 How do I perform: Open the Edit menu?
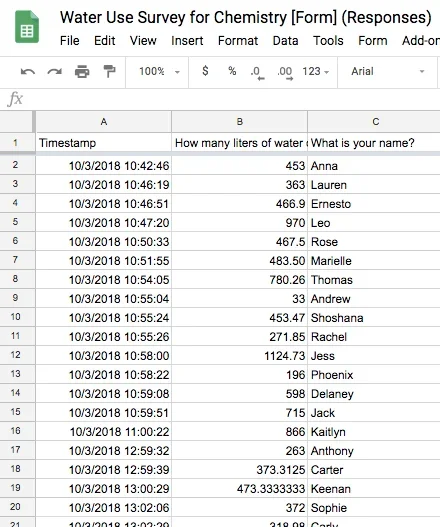[105, 41]
